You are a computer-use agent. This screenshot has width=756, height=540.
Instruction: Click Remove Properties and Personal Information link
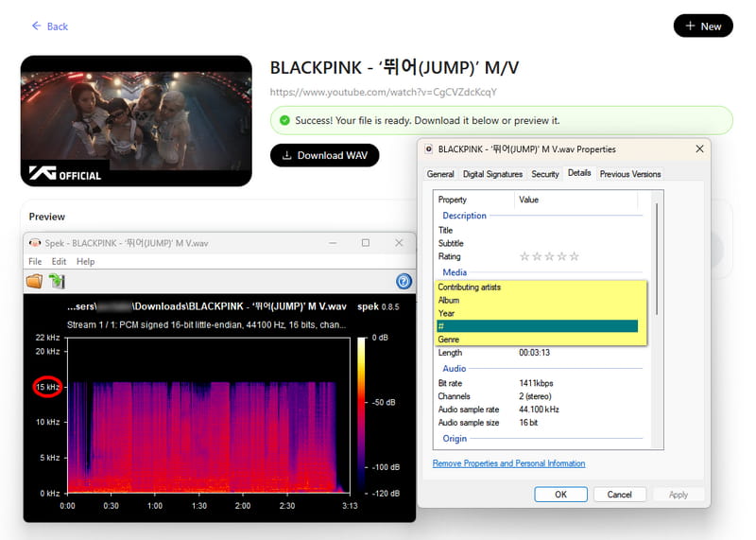(508, 463)
